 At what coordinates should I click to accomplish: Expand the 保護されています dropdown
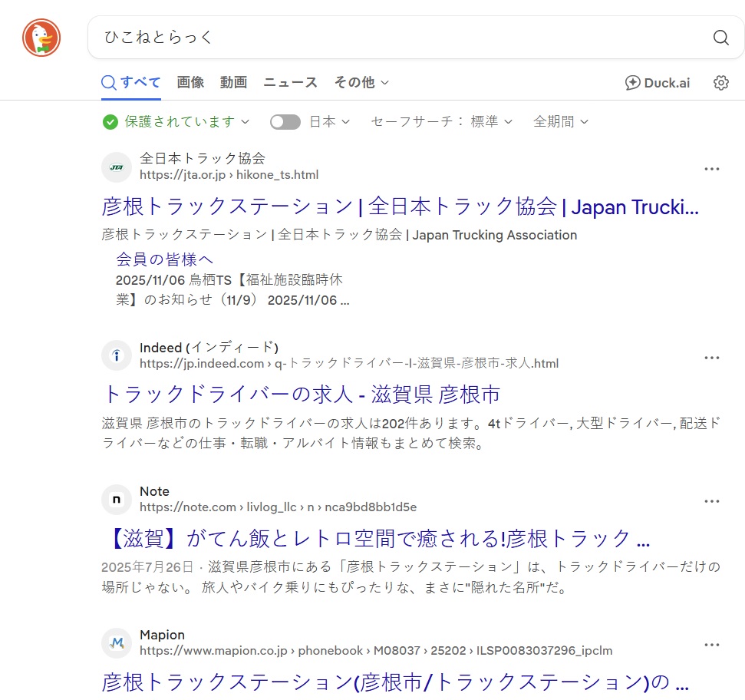pyautogui.click(x=176, y=122)
